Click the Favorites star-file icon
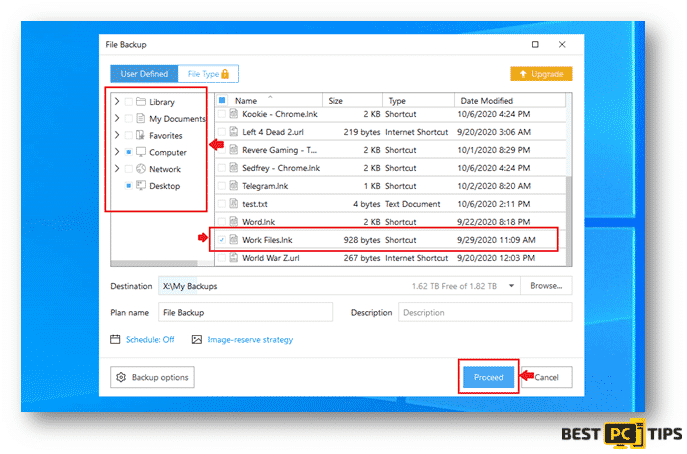Viewport: 687px width, 454px height. tap(141, 135)
